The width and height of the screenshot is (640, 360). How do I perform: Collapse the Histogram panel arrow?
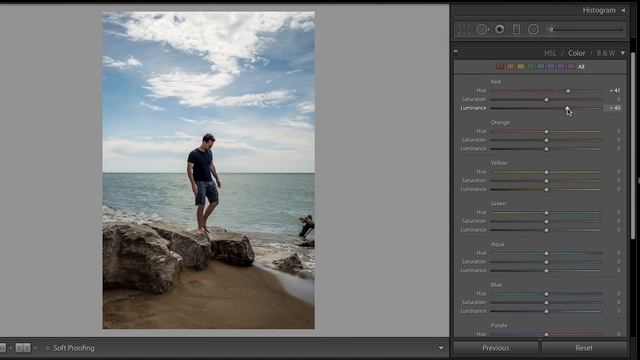point(623,10)
